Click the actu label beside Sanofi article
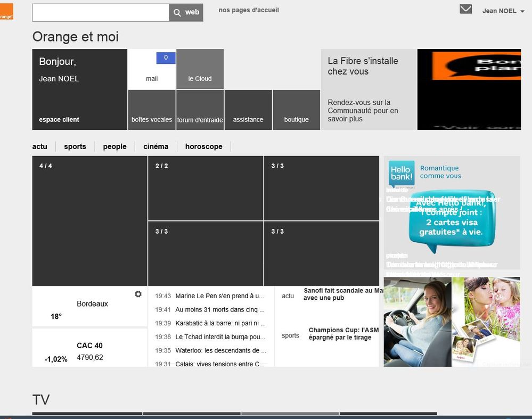532x419 pixels. pyautogui.click(x=288, y=296)
